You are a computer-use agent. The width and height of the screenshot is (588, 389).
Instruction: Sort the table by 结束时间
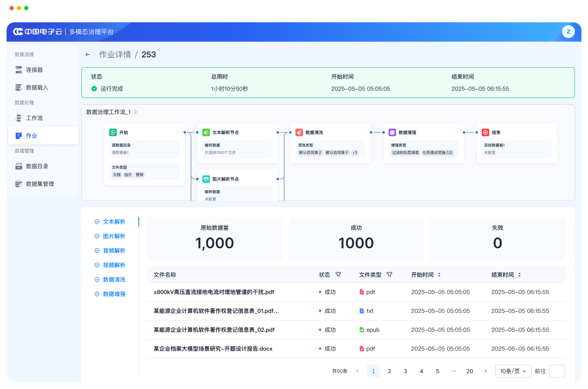[x=519, y=275]
